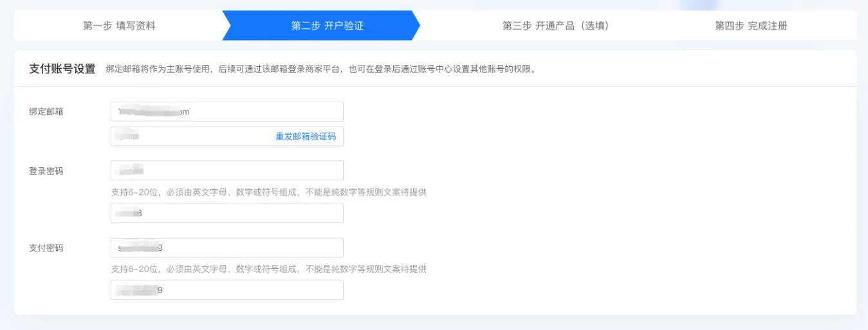Click the hint text under 支付密码 field
Image resolution: width=868 pixels, height=330 pixels.
point(268,269)
